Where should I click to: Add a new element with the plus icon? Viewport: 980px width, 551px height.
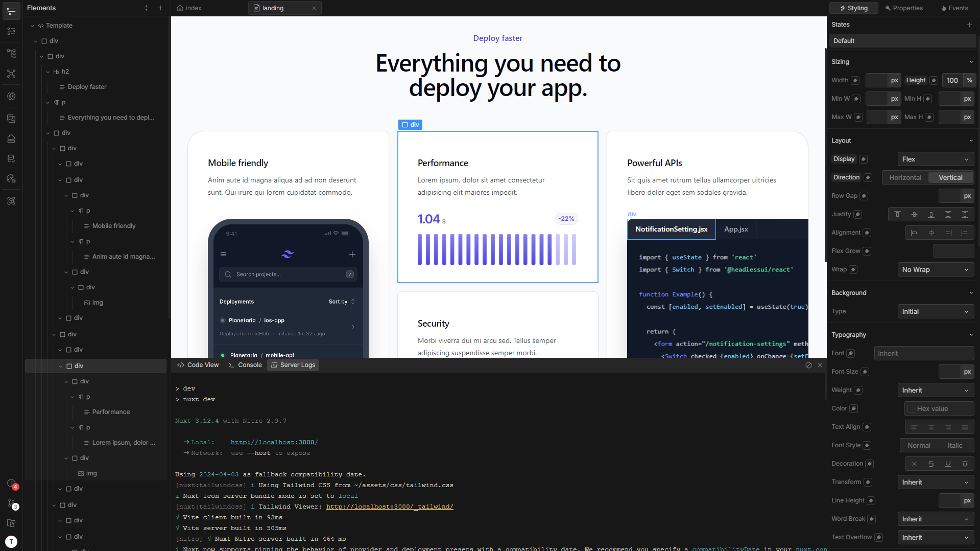pyautogui.click(x=160, y=8)
